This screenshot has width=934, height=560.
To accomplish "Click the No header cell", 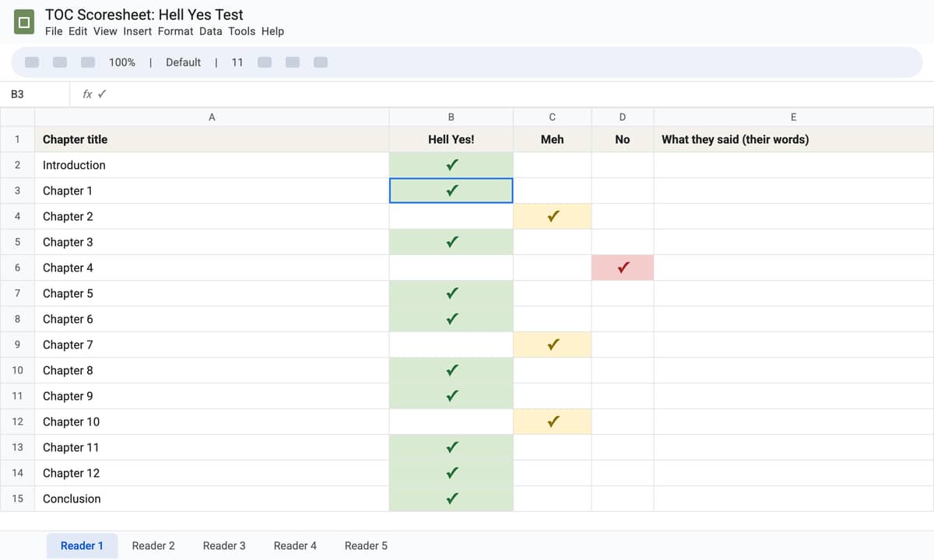I will [x=623, y=139].
